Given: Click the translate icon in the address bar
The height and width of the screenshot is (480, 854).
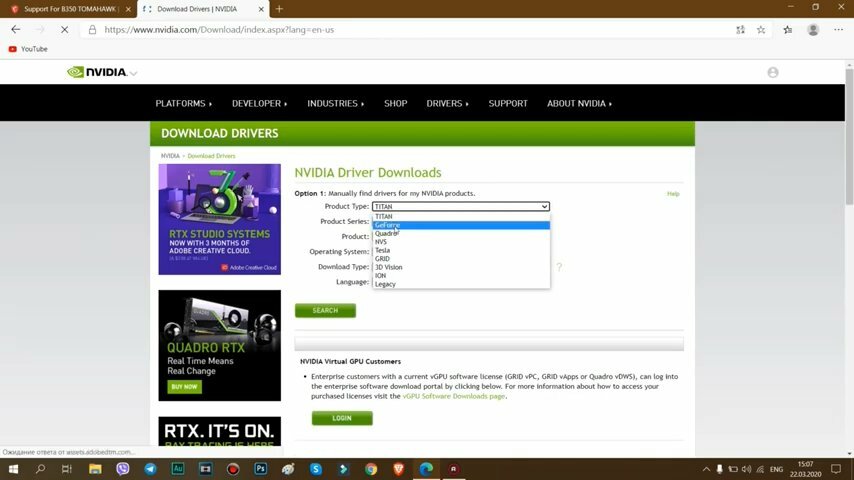Looking at the screenshot, I should (x=740, y=30).
